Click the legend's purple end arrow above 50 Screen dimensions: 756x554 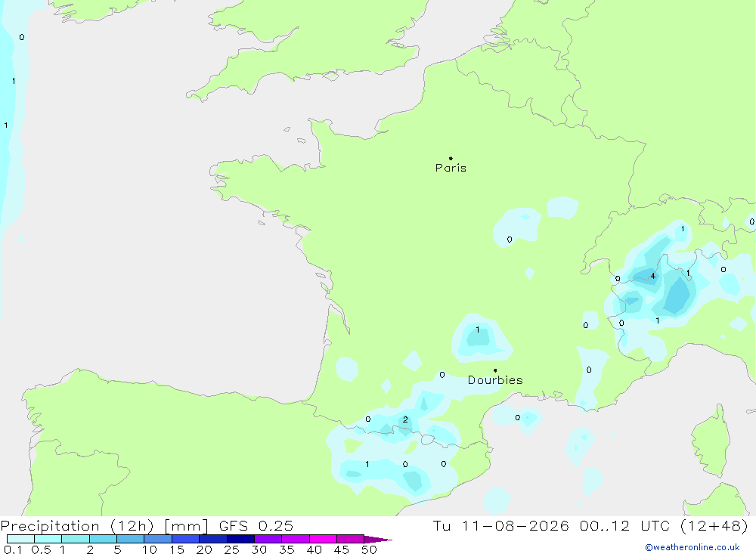(378, 540)
